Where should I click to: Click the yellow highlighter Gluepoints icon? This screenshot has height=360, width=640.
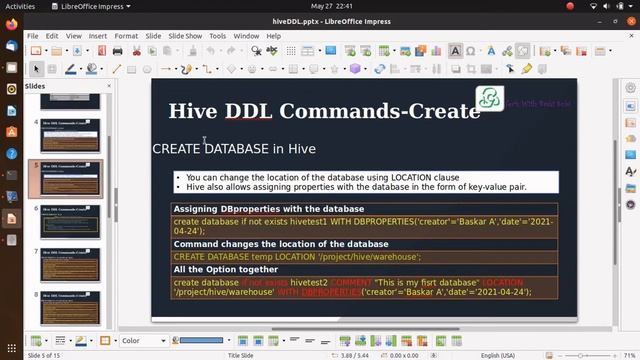click(x=527, y=69)
